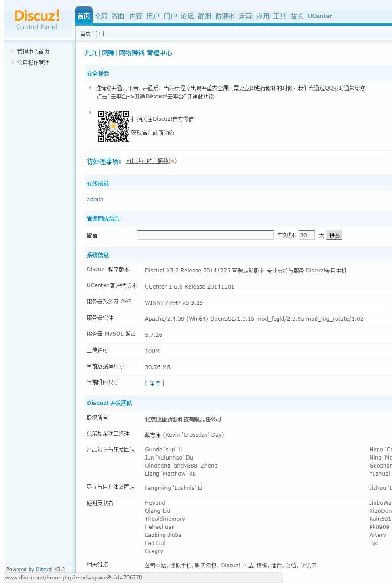Open the 界面 menu
The width and height of the screenshot is (392, 583).
[118, 16]
